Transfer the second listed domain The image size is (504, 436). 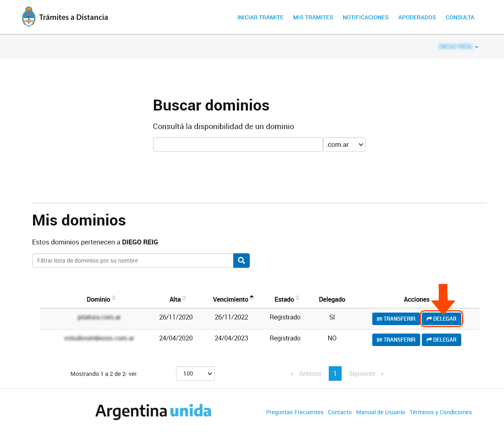(x=396, y=340)
